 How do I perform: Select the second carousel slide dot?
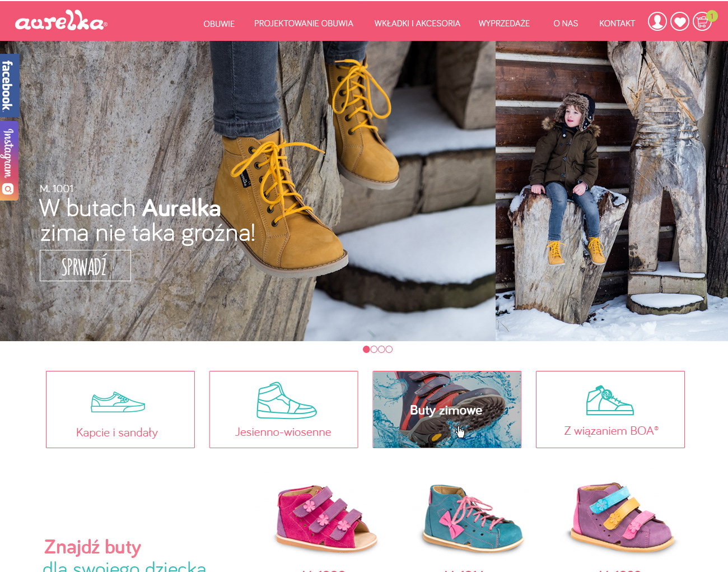click(374, 349)
